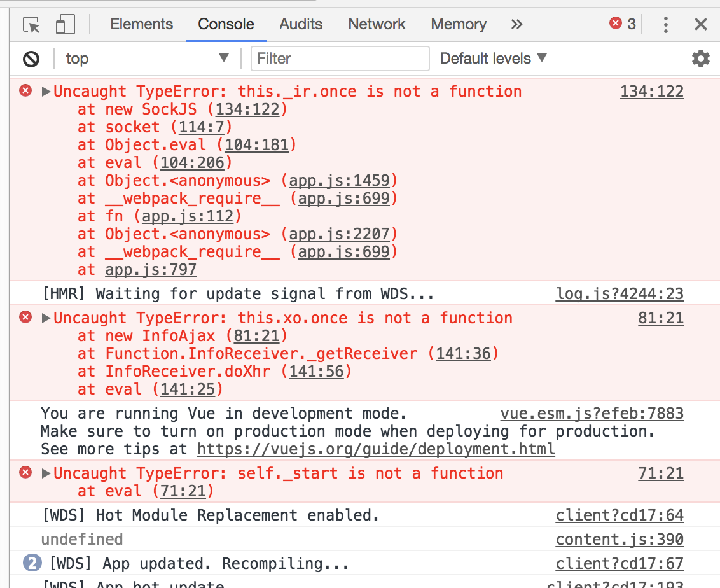Viewport: 720px width, 588px height.
Task: Click the red error icon on this.xo.once error
Action: click(x=25, y=317)
